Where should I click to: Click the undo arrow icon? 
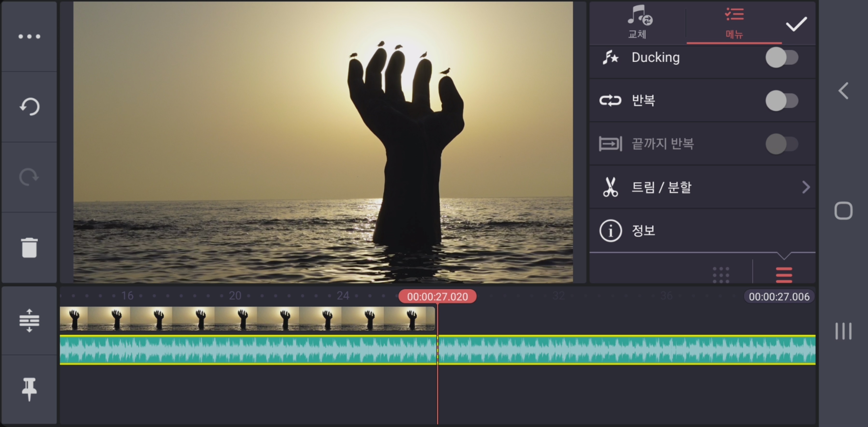tap(29, 107)
